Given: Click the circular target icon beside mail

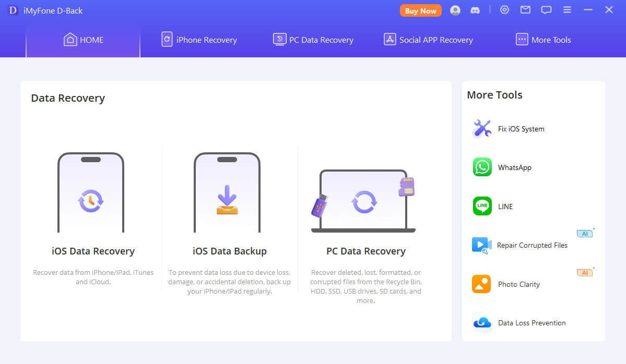Looking at the screenshot, I should 504,10.
